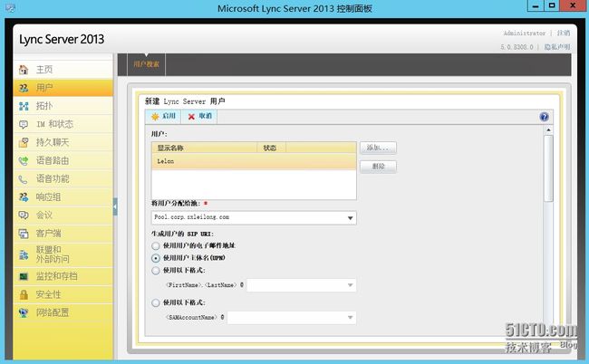Open the 持久聊天 persistent chat icon

pyautogui.click(x=24, y=142)
